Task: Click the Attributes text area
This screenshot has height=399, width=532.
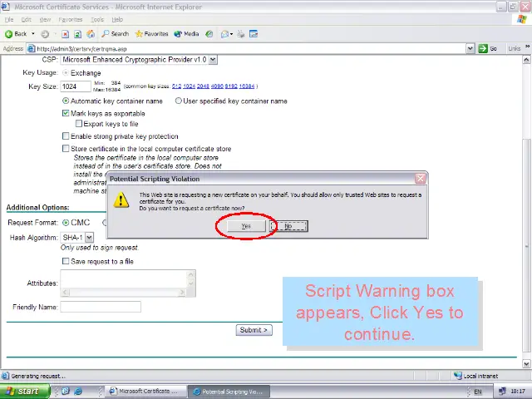Action: 128,283
